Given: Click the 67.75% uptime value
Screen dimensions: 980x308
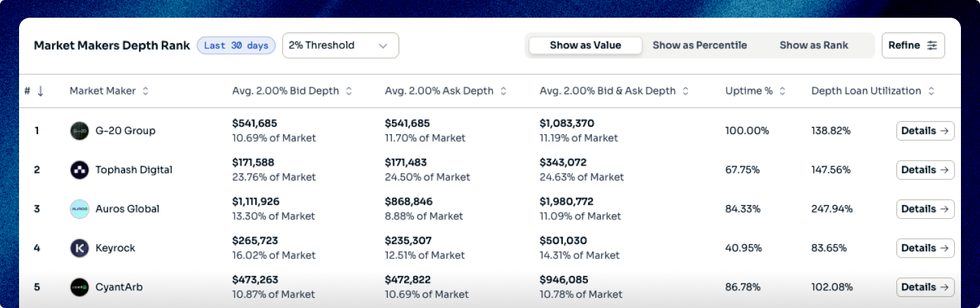Looking at the screenshot, I should (742, 170).
